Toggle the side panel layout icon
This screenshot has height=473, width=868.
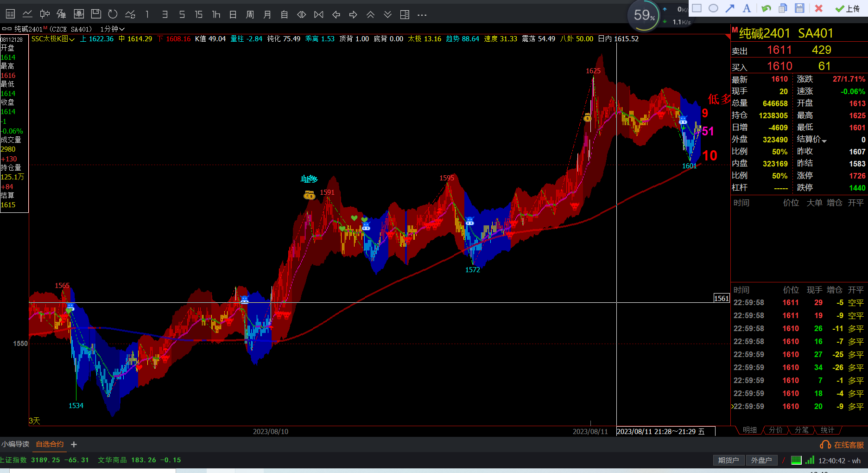405,14
